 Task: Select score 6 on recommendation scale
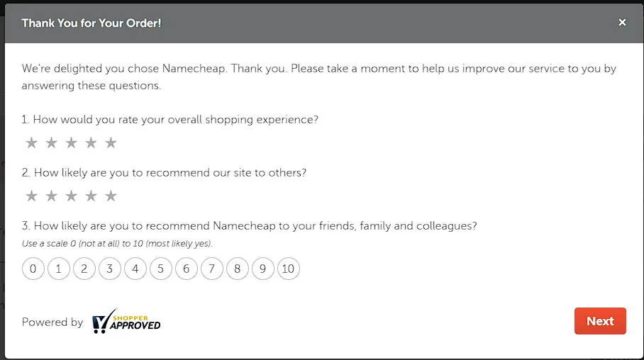(x=187, y=269)
